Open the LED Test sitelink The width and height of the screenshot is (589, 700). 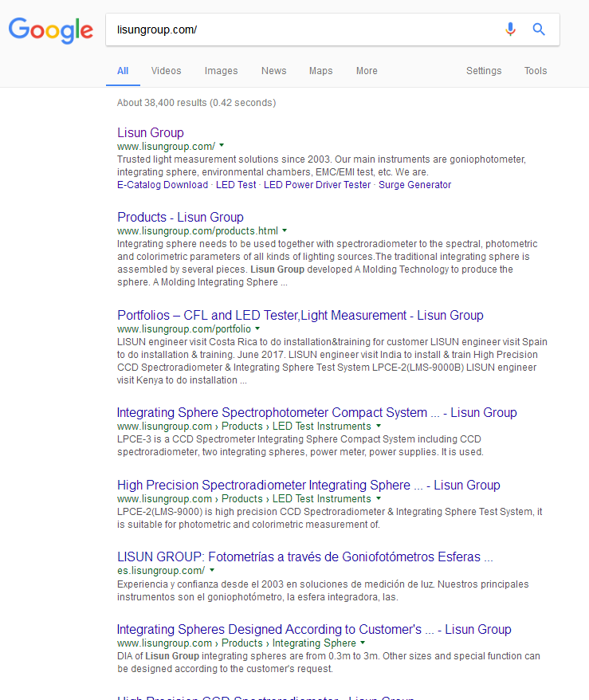coord(236,185)
